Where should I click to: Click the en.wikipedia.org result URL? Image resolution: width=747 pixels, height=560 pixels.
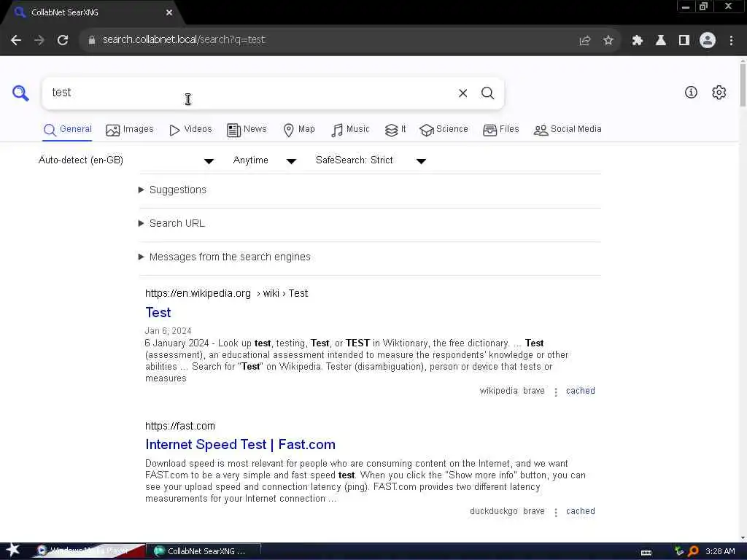(x=226, y=293)
